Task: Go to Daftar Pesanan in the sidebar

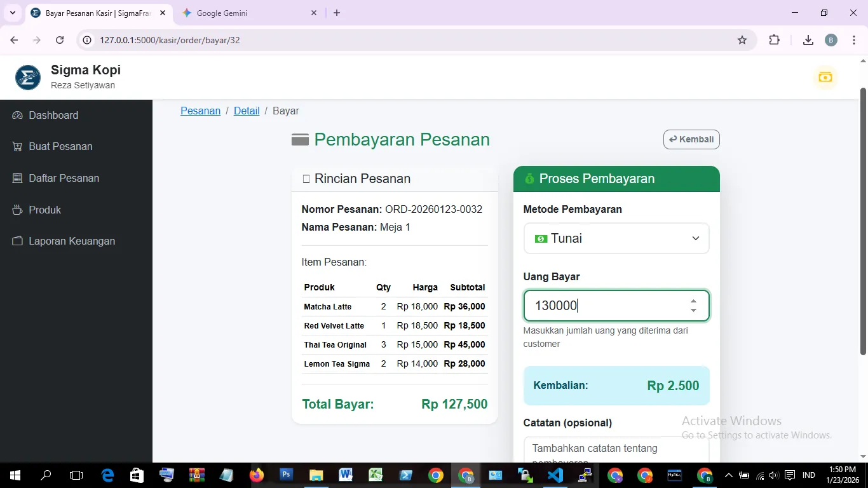Action: pyautogui.click(x=55, y=178)
